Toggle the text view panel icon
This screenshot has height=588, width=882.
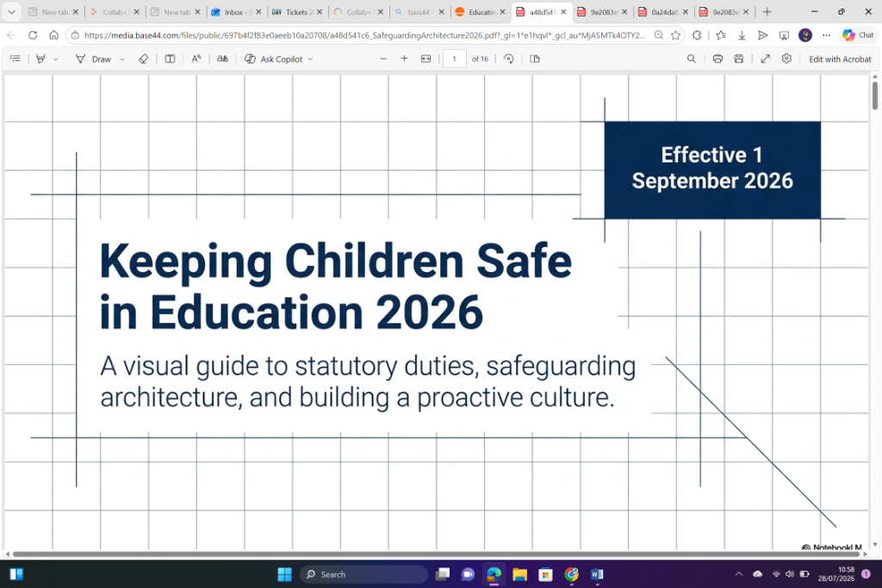pyautogui.click(x=170, y=59)
